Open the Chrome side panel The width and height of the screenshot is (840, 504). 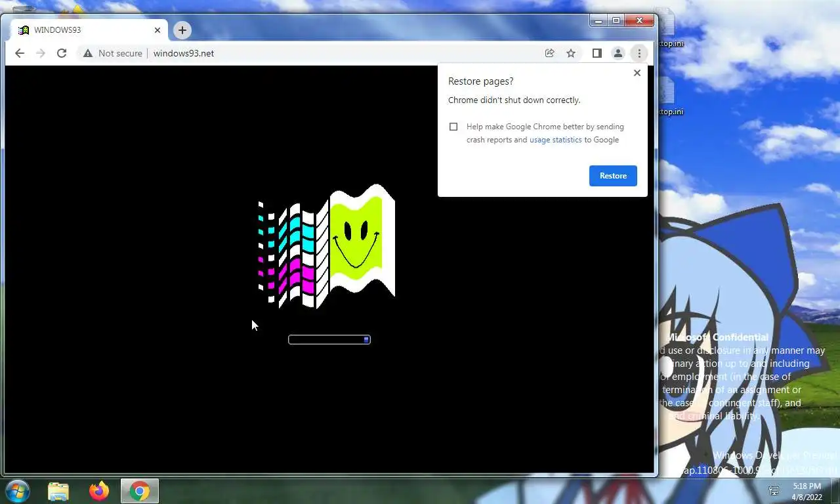[x=597, y=53]
